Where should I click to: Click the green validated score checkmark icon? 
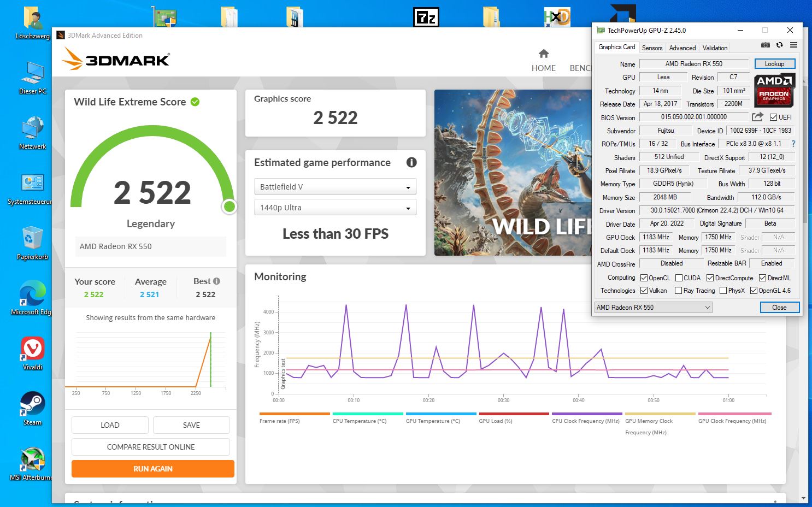[195, 102]
